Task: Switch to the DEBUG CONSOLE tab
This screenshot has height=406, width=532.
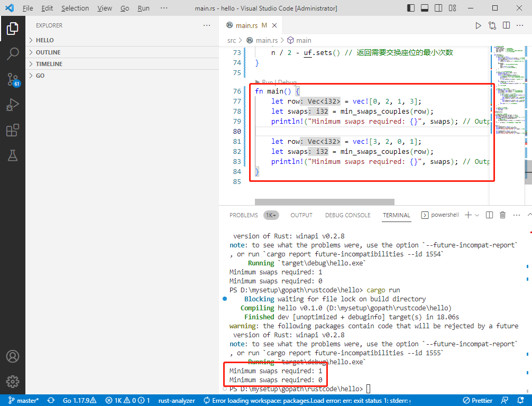Action: coord(348,215)
